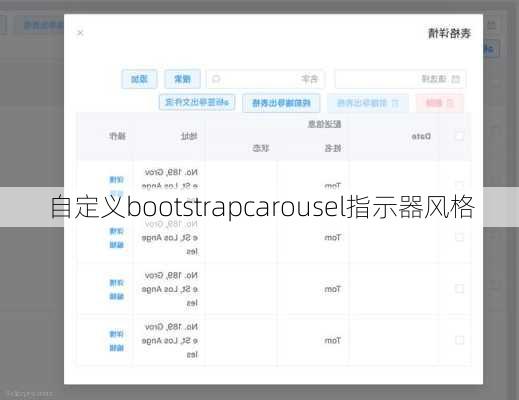
Task: Click the light-blue 前端导出表格 button
Action: [368, 103]
